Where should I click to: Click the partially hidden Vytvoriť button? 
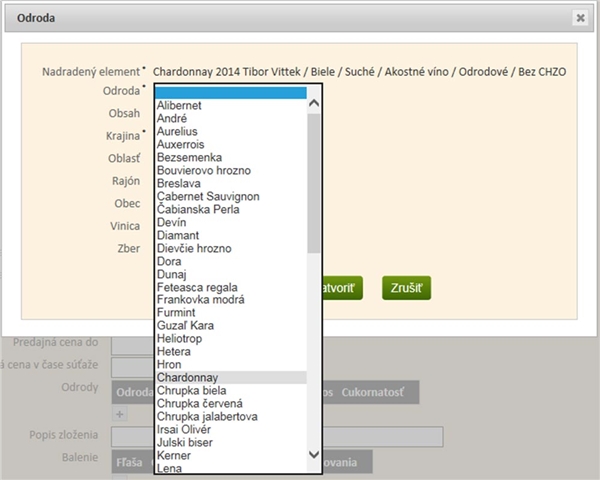342,288
